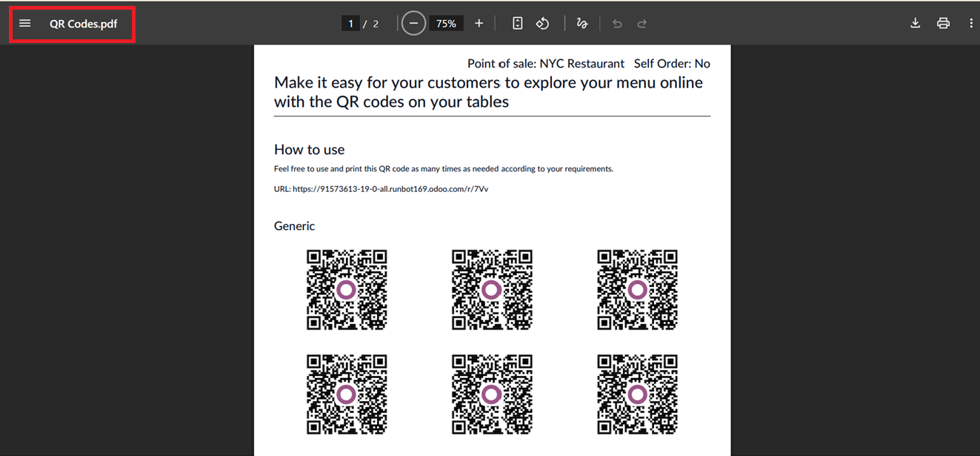This screenshot has height=456, width=980.
Task: Print the PDF document
Action: click(943, 24)
